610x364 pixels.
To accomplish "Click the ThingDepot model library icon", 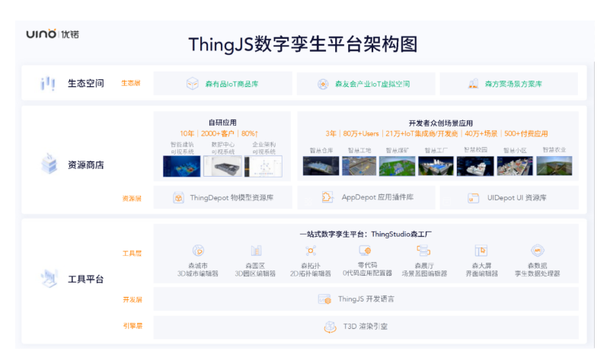I will click(x=178, y=198).
